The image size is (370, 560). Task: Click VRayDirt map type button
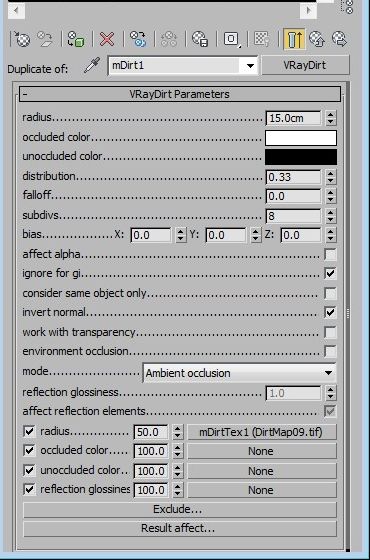tap(305, 65)
